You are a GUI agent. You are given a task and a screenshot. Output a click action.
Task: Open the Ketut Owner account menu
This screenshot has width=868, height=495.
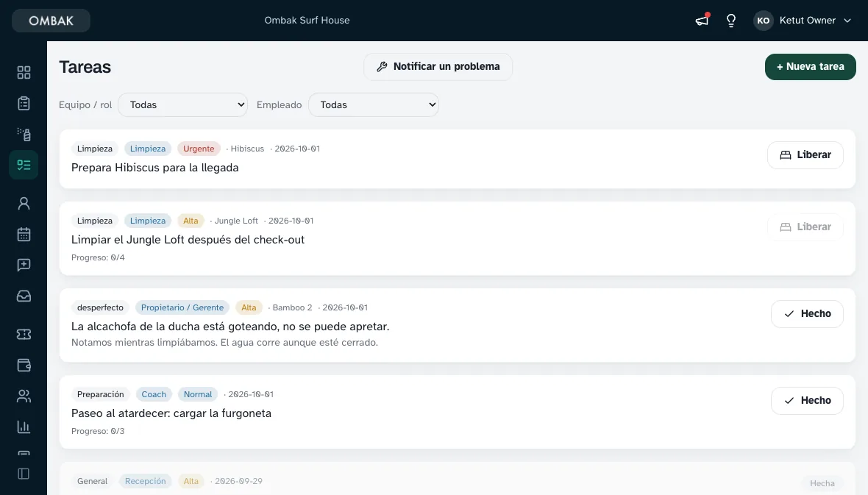point(802,21)
